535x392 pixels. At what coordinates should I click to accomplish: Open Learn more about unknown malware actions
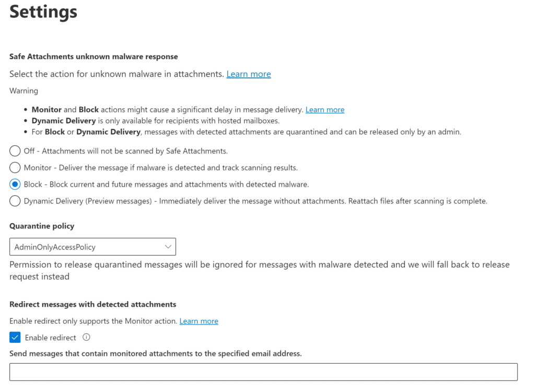(x=248, y=74)
